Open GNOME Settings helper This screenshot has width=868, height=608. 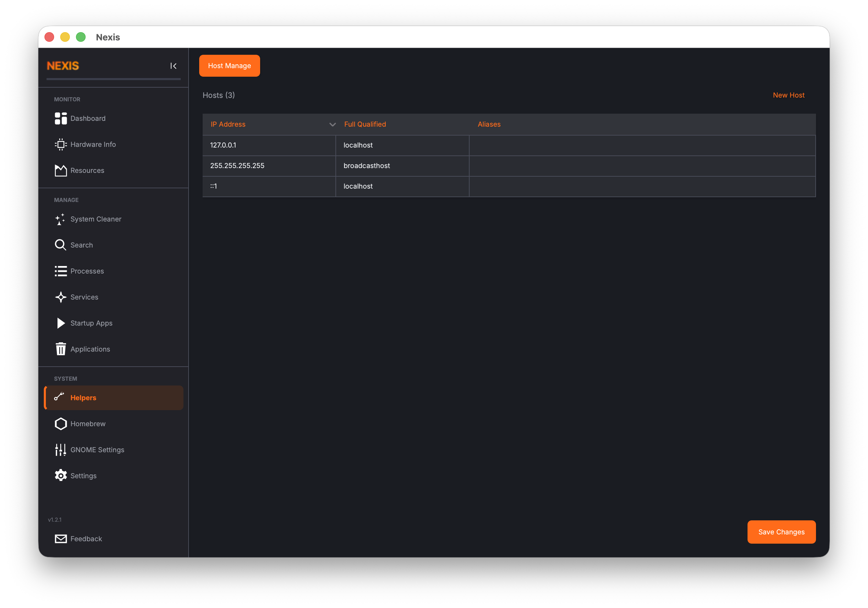(x=97, y=449)
